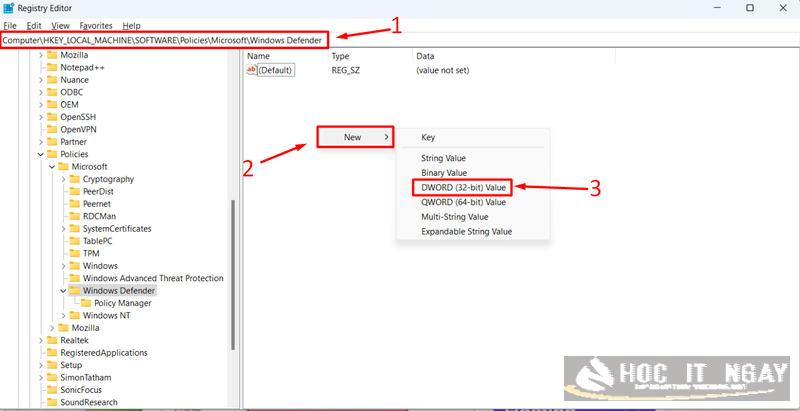
Task: Expand the SystemCertificates key
Action: click(x=63, y=228)
